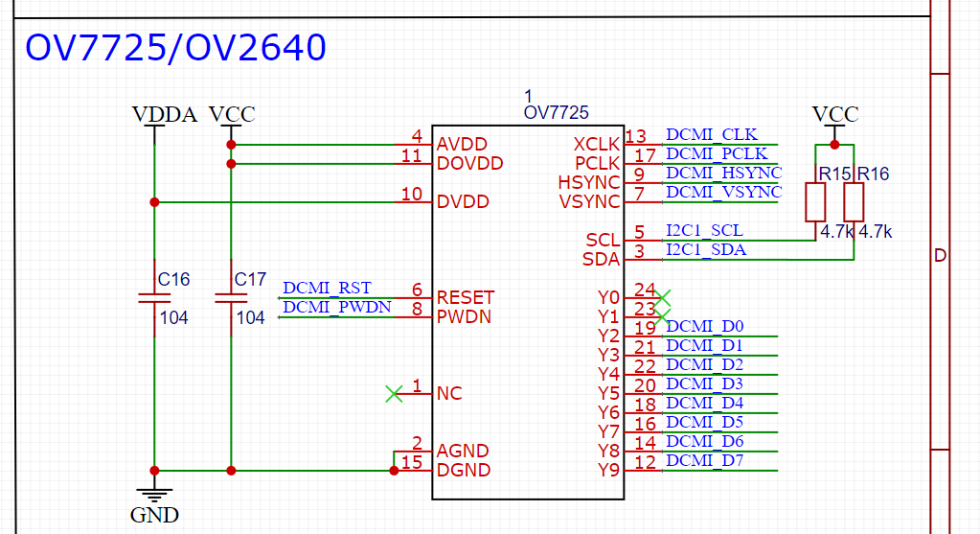
Task: Select the SCL pin name inside the chip
Action: point(603,240)
